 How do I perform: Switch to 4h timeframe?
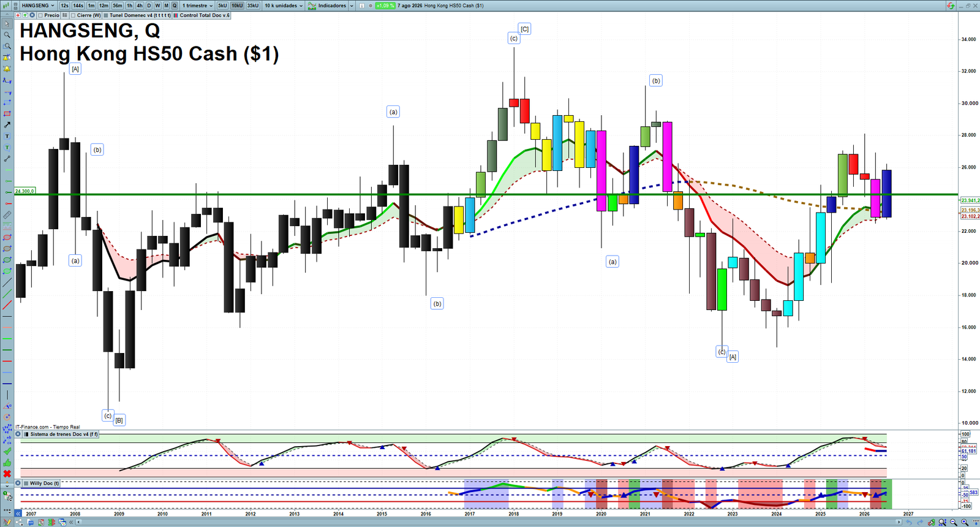(139, 6)
